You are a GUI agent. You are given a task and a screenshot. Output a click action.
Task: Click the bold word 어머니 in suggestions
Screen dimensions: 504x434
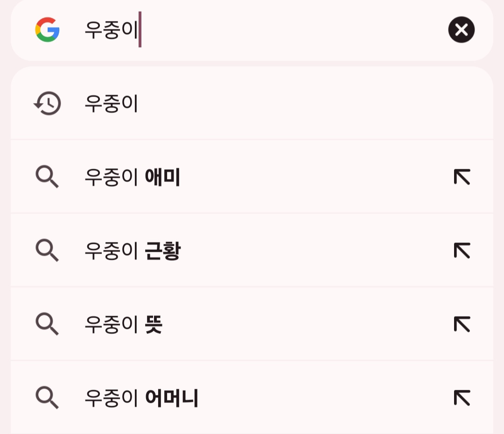(172, 398)
